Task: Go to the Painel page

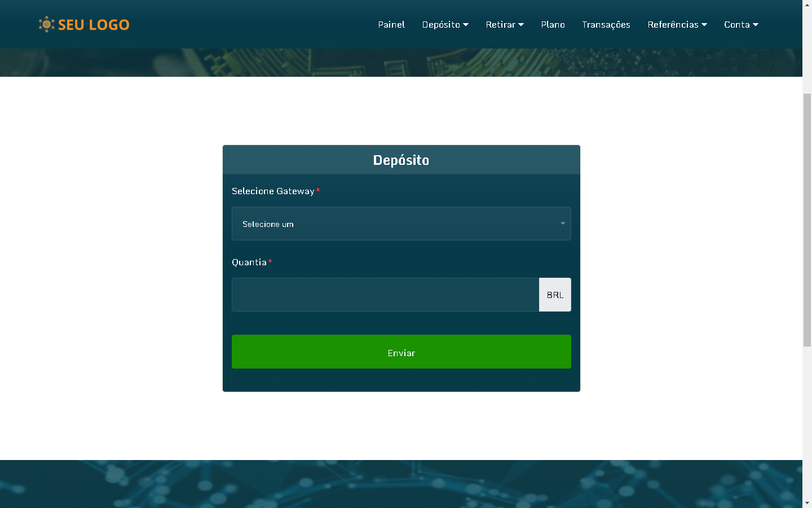Action: pyautogui.click(x=391, y=25)
